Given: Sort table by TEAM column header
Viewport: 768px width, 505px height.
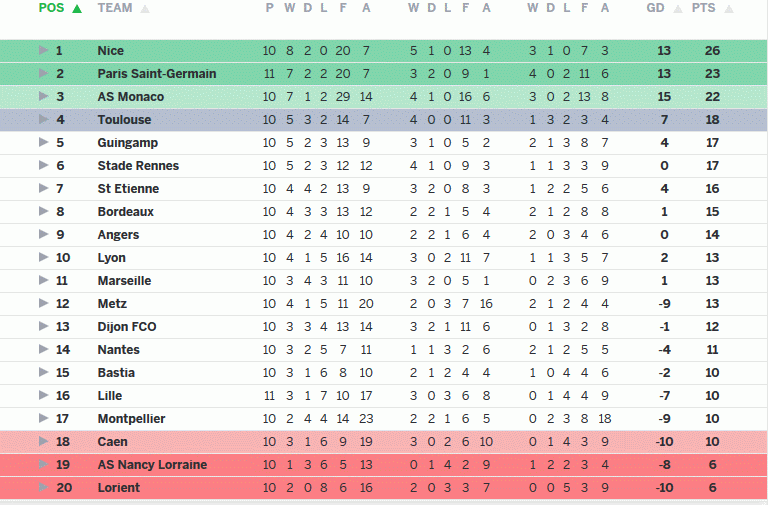Looking at the screenshot, I should pos(115,8).
